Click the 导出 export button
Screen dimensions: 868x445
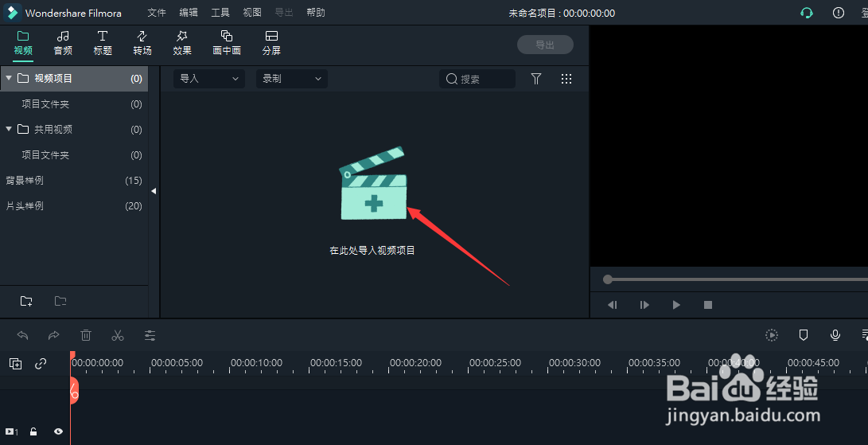[x=545, y=45]
